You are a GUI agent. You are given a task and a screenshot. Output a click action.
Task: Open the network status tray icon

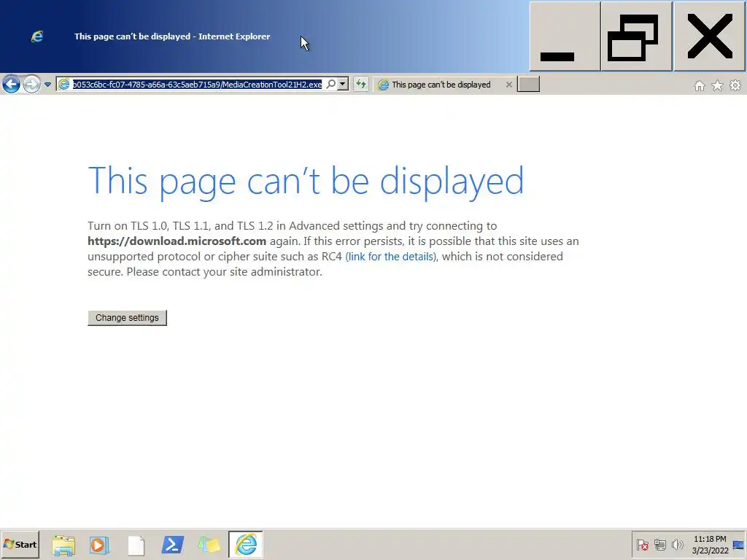click(659, 544)
